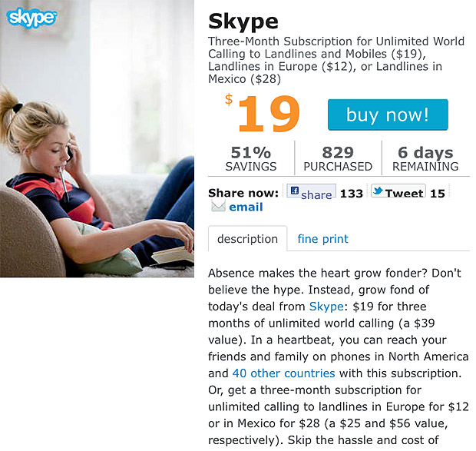Click the 6 days remaining stat
This screenshot has width=476, height=451.
point(425,158)
